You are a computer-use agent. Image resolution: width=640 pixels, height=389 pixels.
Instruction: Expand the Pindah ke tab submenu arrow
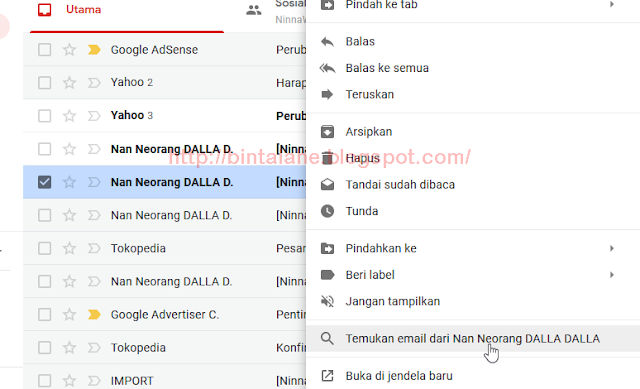click(612, 4)
